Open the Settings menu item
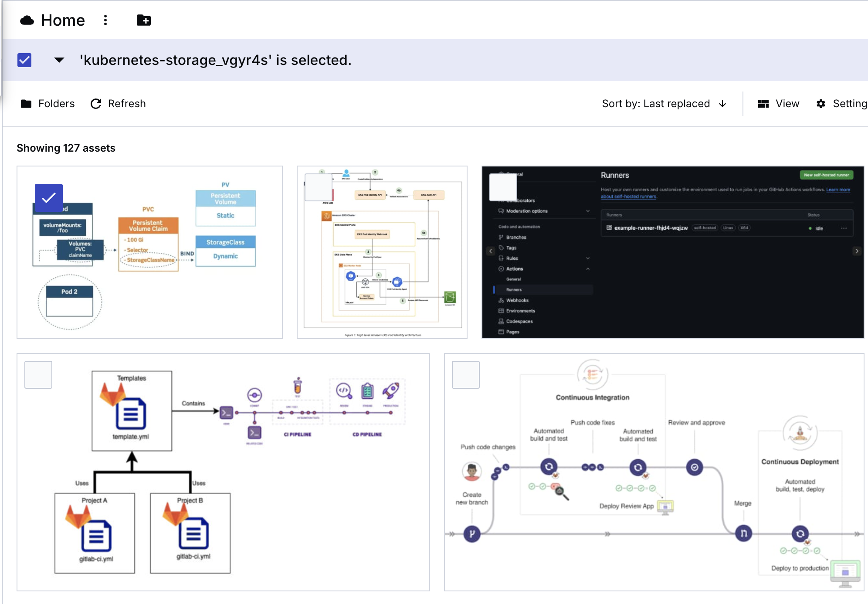 [x=849, y=104]
